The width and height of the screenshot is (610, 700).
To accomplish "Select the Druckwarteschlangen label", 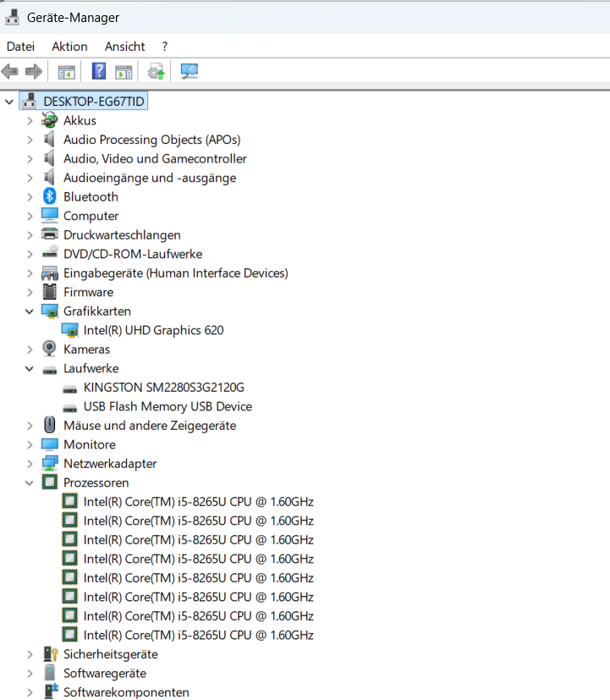I will (x=123, y=234).
